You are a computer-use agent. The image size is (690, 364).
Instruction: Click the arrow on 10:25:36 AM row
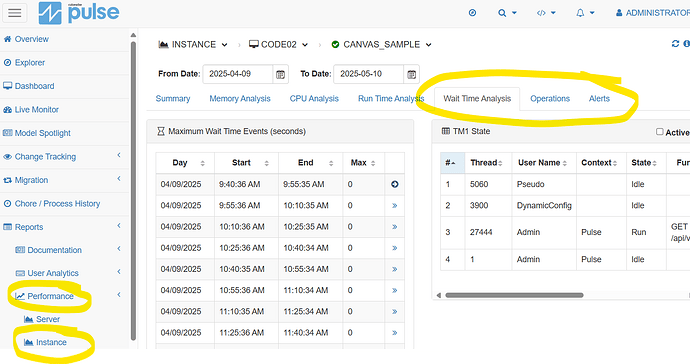tap(395, 248)
